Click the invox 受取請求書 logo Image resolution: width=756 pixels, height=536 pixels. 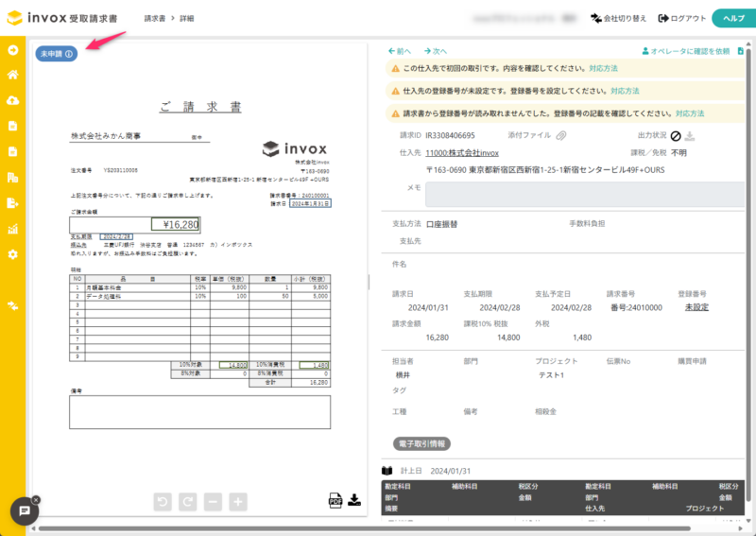pos(62,18)
